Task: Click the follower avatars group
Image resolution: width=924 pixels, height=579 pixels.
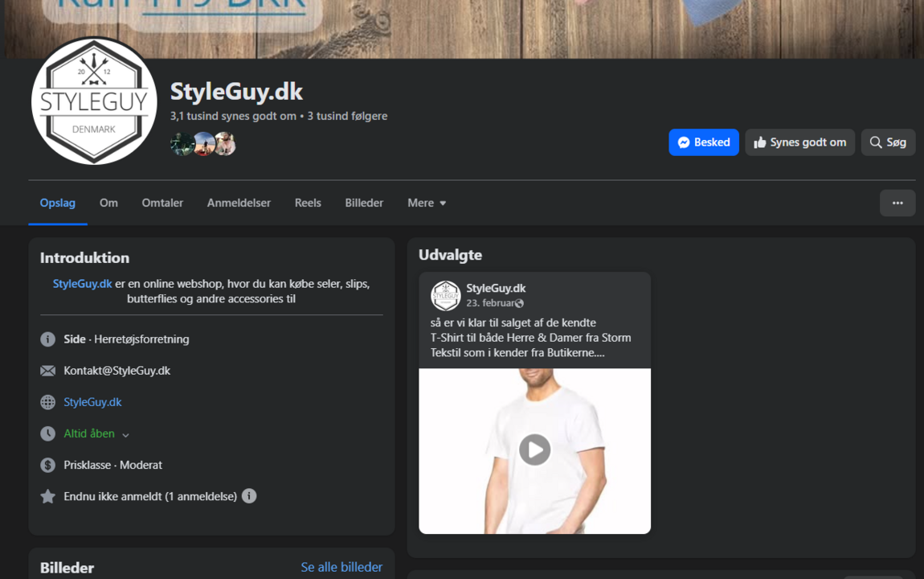Action: pyautogui.click(x=203, y=144)
